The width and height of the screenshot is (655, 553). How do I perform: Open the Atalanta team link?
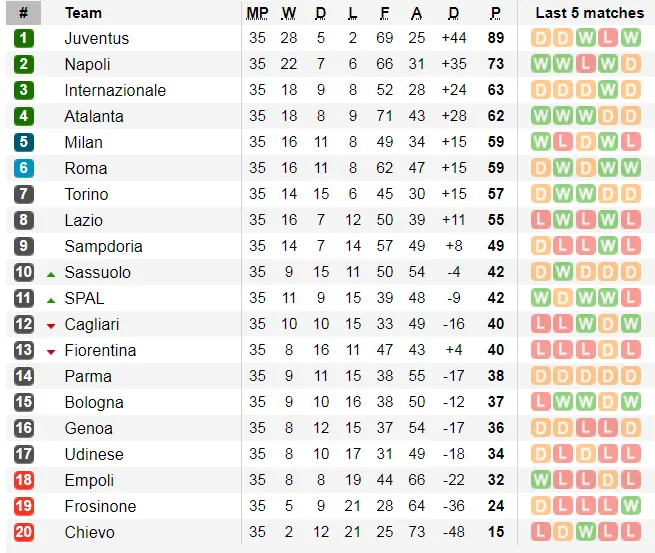94,116
